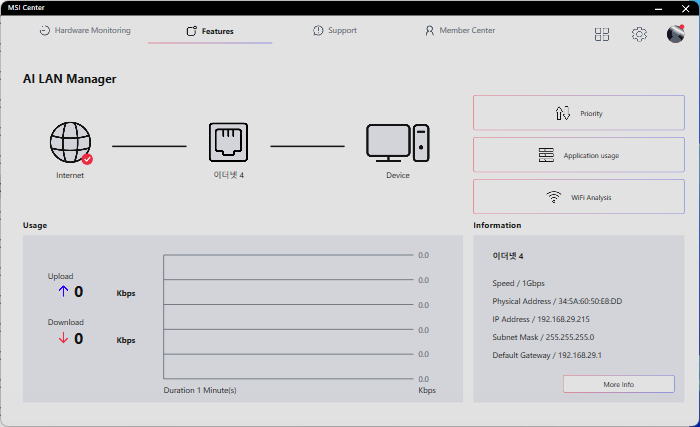
Task: Click the Features tab icon
Action: coord(192,31)
